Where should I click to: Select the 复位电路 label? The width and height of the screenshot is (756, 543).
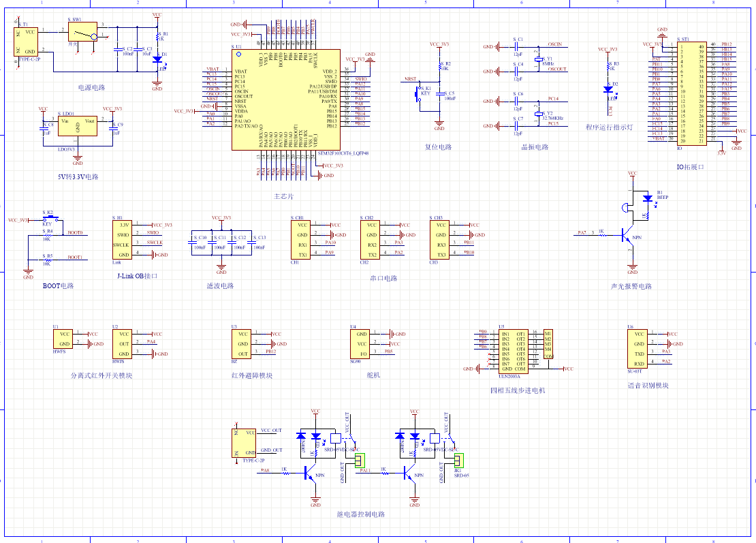pyautogui.click(x=438, y=146)
